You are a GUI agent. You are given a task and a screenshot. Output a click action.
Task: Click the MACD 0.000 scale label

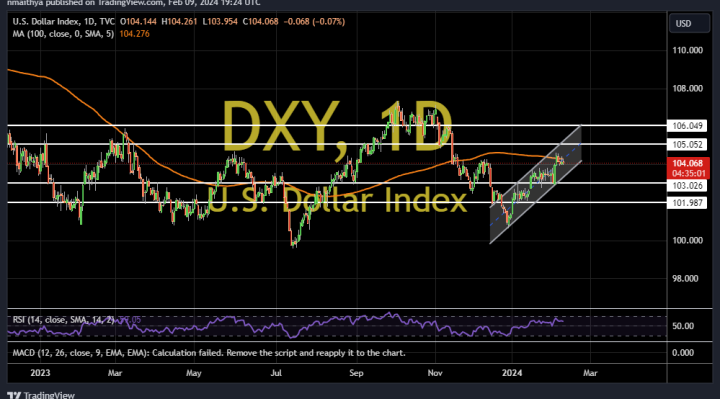pyautogui.click(x=683, y=353)
